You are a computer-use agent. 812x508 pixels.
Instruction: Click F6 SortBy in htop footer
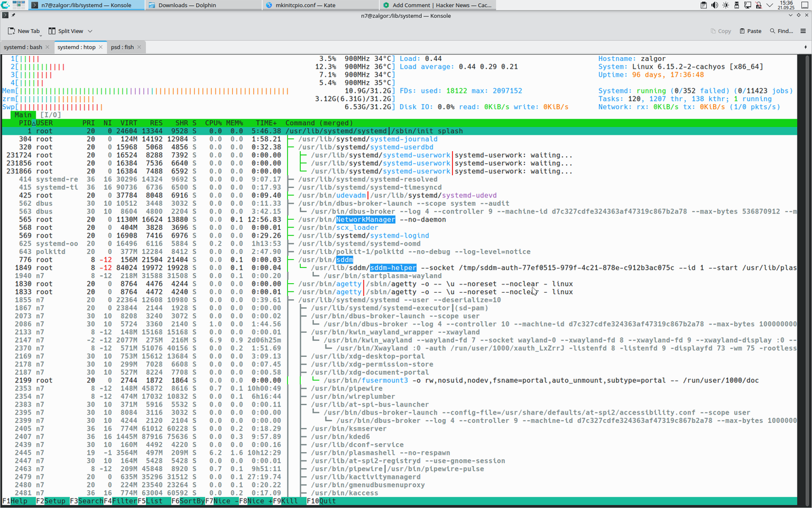tap(188, 501)
